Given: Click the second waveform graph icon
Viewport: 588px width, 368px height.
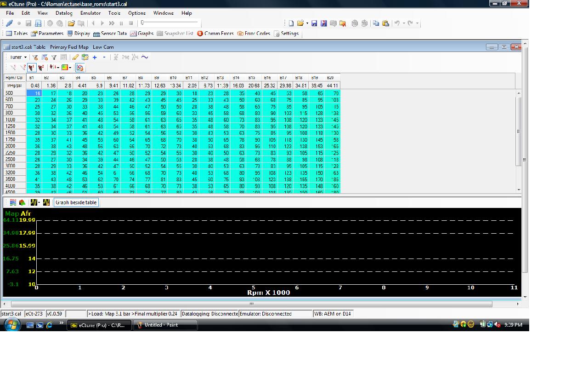Looking at the screenshot, I should 46,202.
